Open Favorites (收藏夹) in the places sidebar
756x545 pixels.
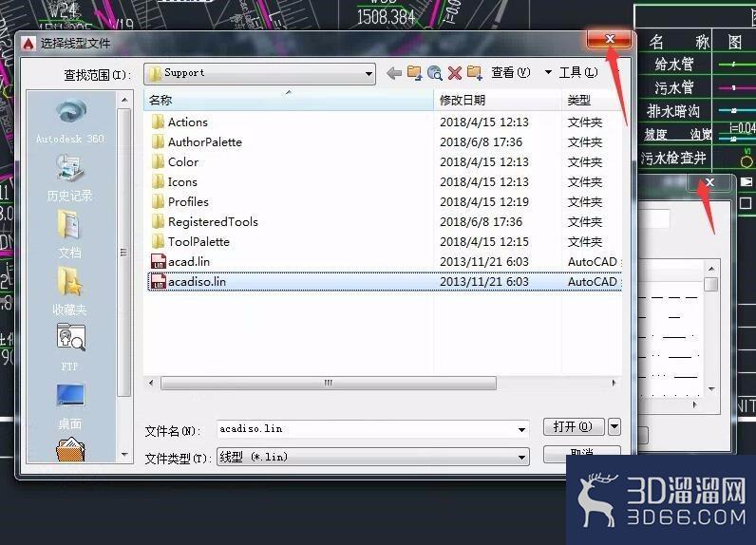(x=70, y=291)
